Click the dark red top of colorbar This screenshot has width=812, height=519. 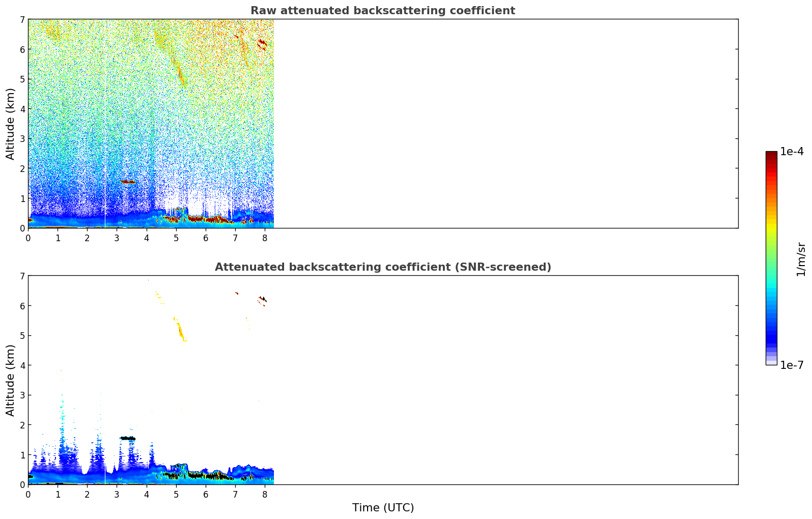771,155
